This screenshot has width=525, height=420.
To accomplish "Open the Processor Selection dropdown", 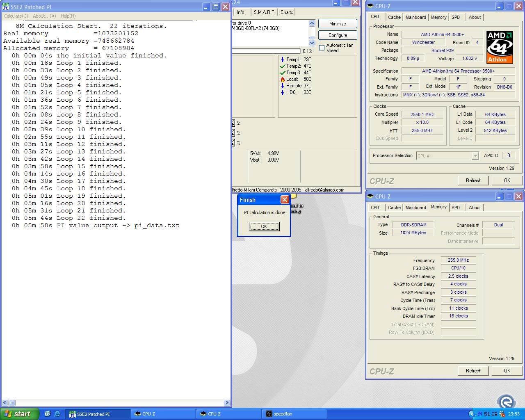I will coord(475,156).
